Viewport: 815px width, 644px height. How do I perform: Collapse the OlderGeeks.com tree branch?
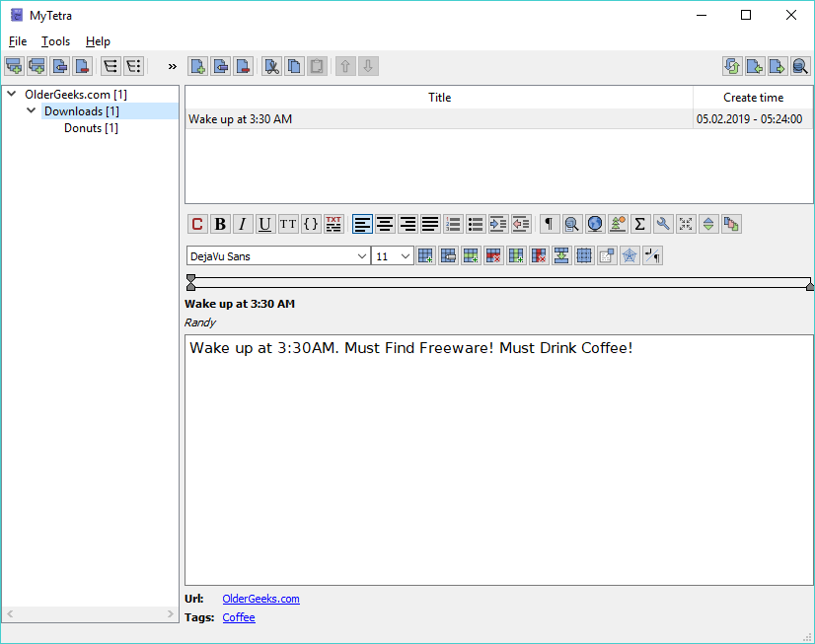coord(12,94)
